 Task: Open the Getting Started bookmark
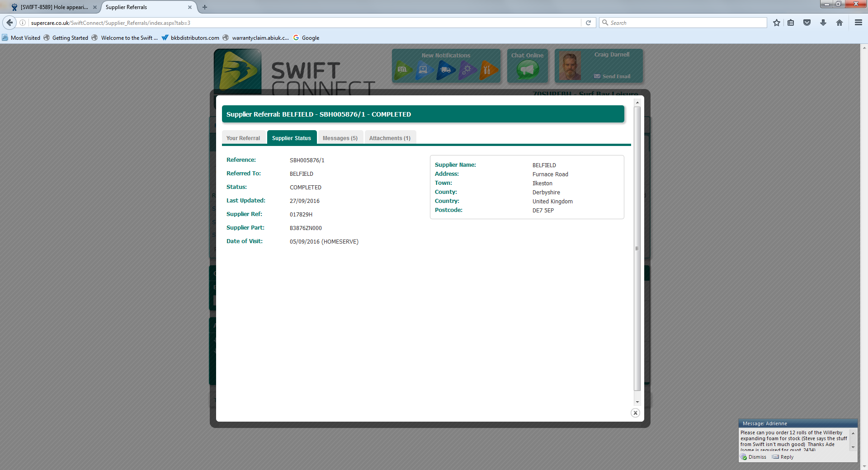66,38
